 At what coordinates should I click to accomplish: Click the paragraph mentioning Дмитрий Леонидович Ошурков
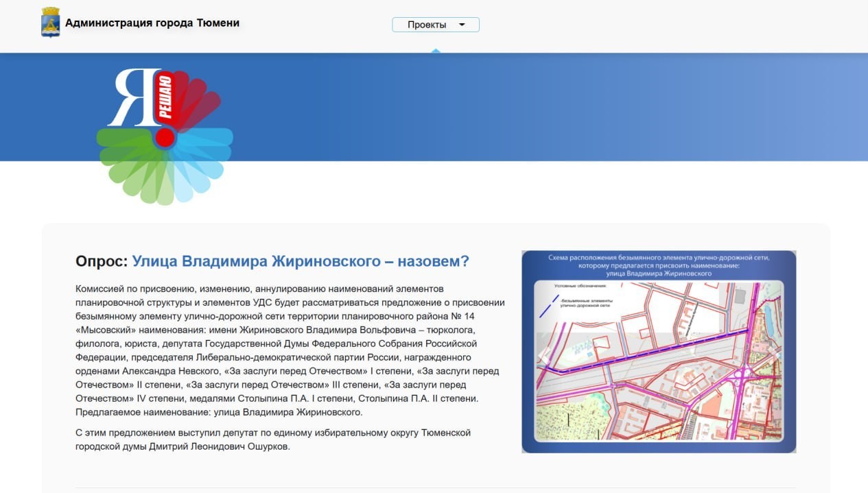click(273, 440)
